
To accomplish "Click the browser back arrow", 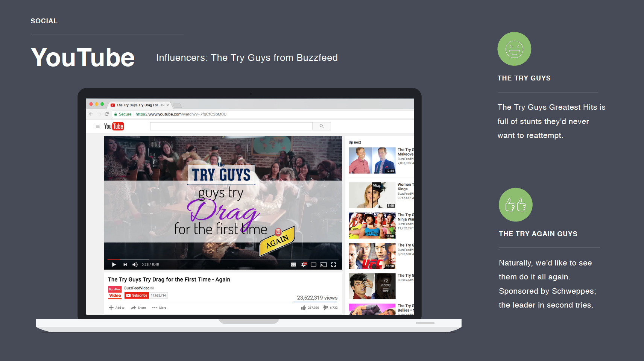I will [91, 114].
